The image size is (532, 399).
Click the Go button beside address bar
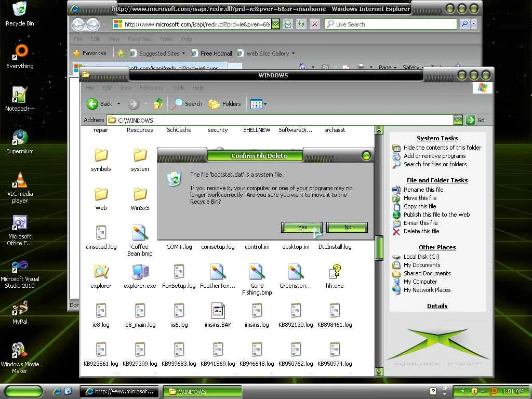click(x=476, y=120)
